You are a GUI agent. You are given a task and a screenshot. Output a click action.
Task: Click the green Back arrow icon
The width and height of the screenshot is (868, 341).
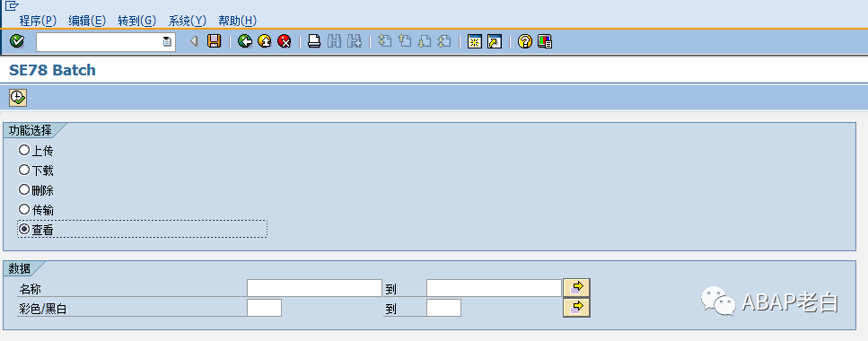coord(245,41)
